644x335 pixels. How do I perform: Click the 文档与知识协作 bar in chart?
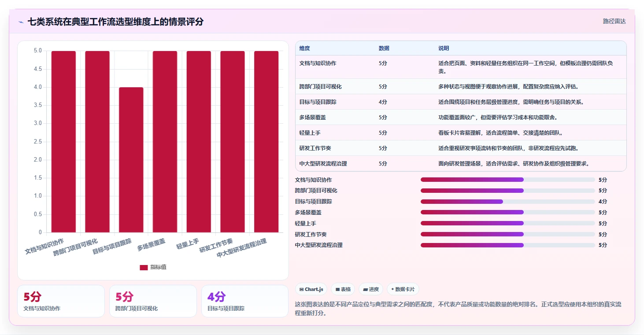click(63, 142)
